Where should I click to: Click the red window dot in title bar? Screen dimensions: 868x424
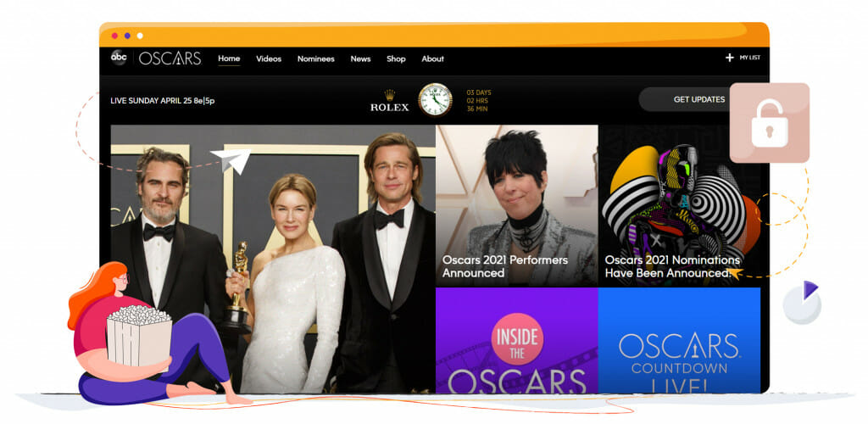[x=114, y=36]
